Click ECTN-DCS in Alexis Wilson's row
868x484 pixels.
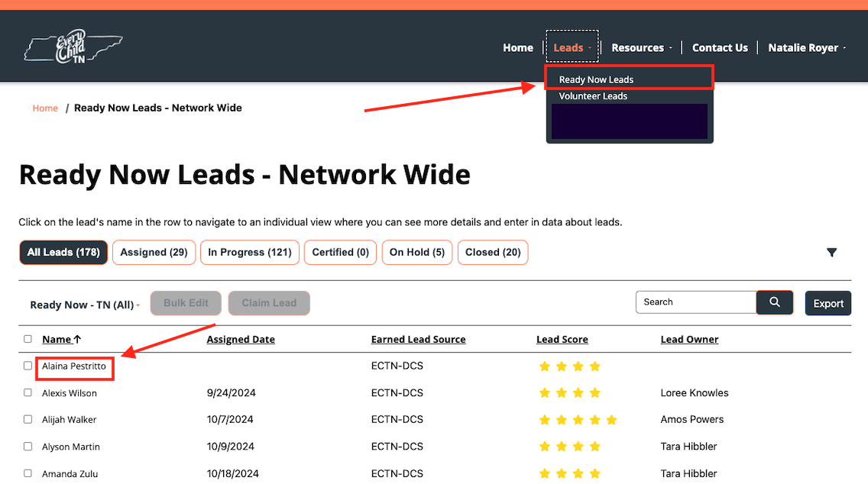click(x=397, y=393)
